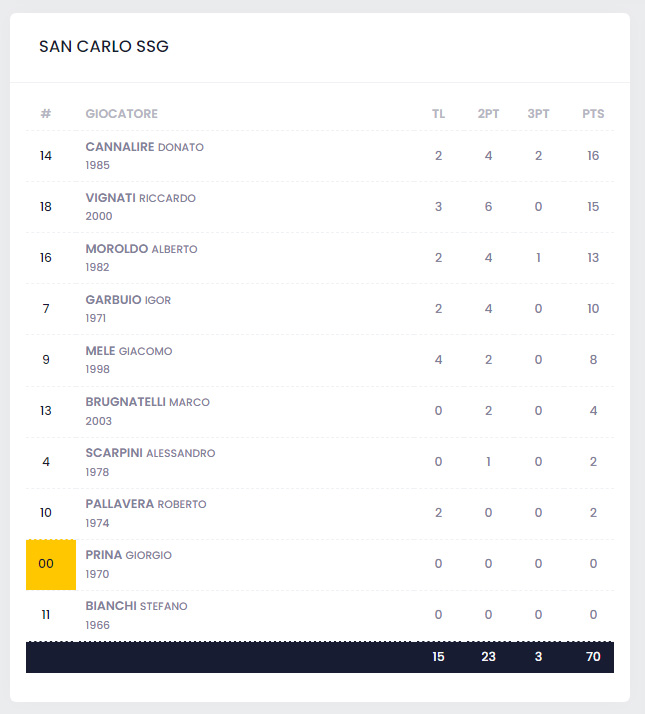Click Bianchi Stefano roster entry

(x=136, y=606)
